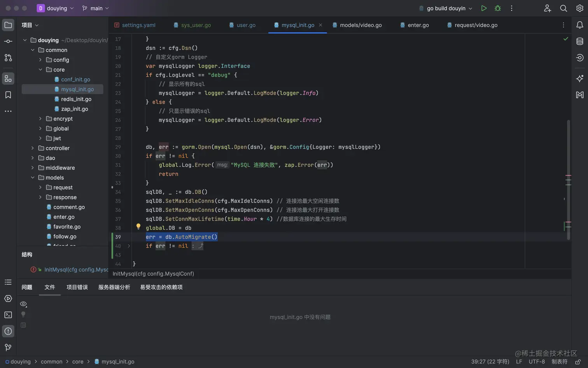Open the douying project dropdown
Image resolution: width=588 pixels, height=368 pixels.
tap(55, 8)
